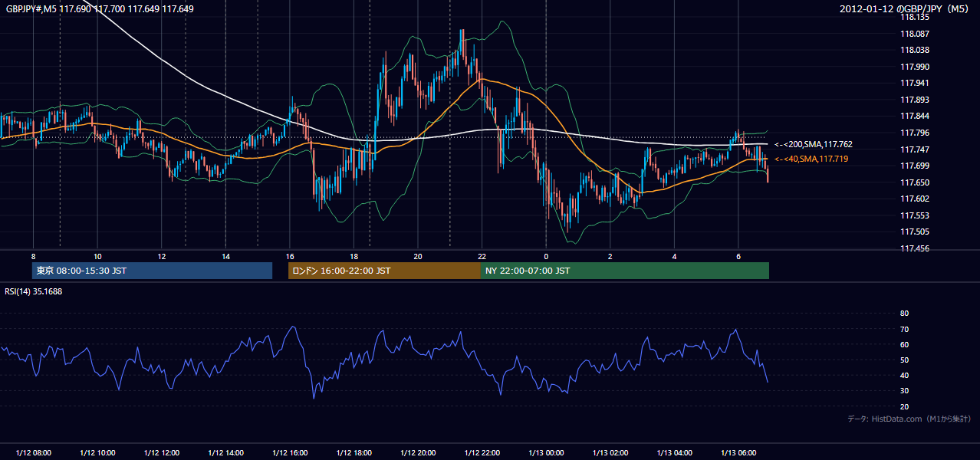980x460 pixels.
Task: Click price level 118.038 on the axis
Action: (x=914, y=50)
